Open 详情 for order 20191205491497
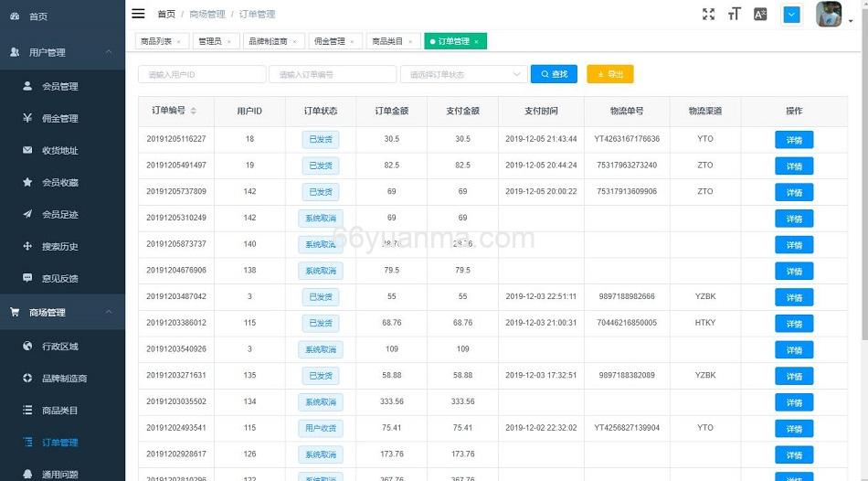This screenshot has height=481, width=868. [794, 166]
